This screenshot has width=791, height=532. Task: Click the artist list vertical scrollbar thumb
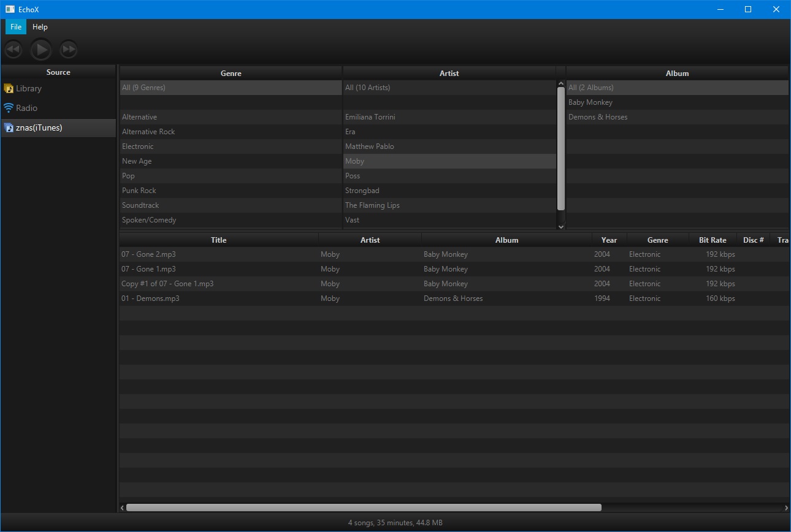[560, 148]
